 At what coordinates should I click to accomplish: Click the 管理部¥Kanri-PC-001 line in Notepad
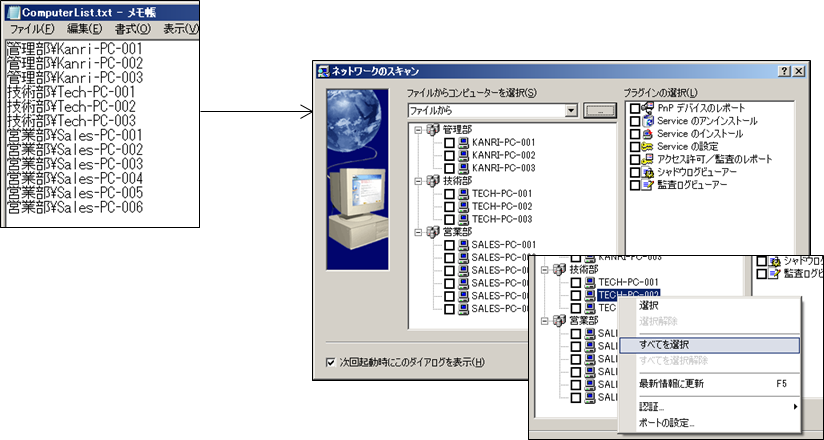75,49
